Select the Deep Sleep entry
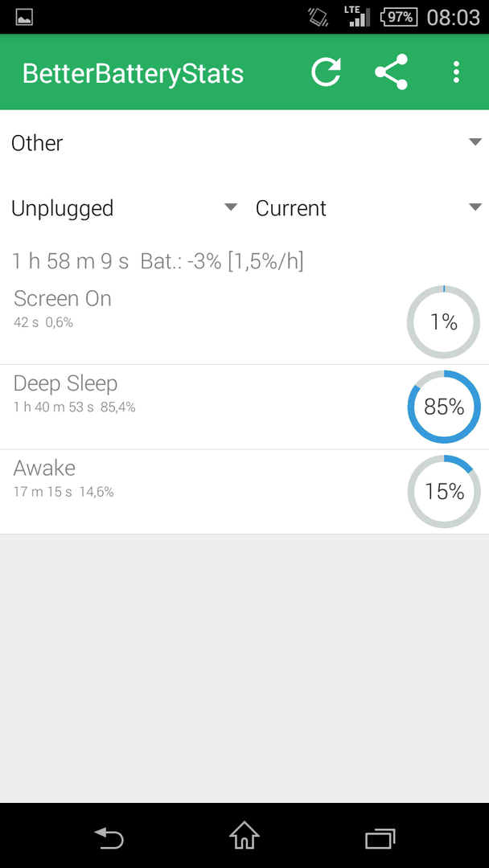Viewport: 489px width, 868px height. (244, 407)
